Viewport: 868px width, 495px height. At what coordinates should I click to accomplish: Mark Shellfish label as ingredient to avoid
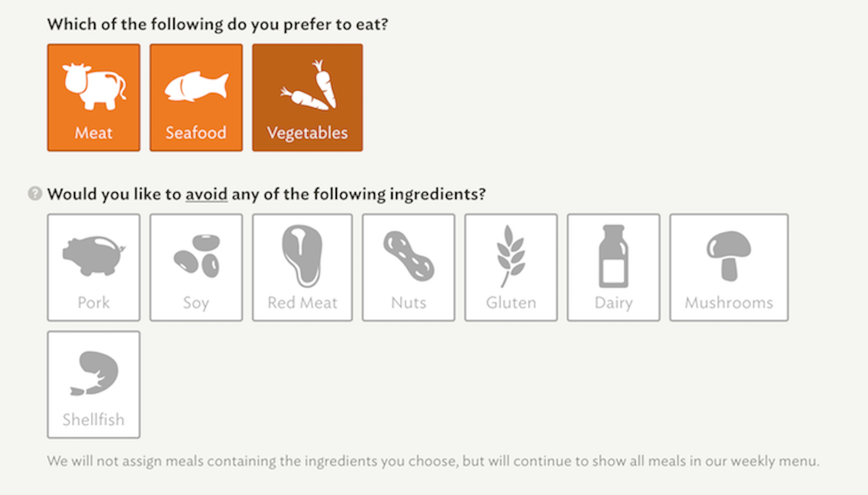coord(94,420)
